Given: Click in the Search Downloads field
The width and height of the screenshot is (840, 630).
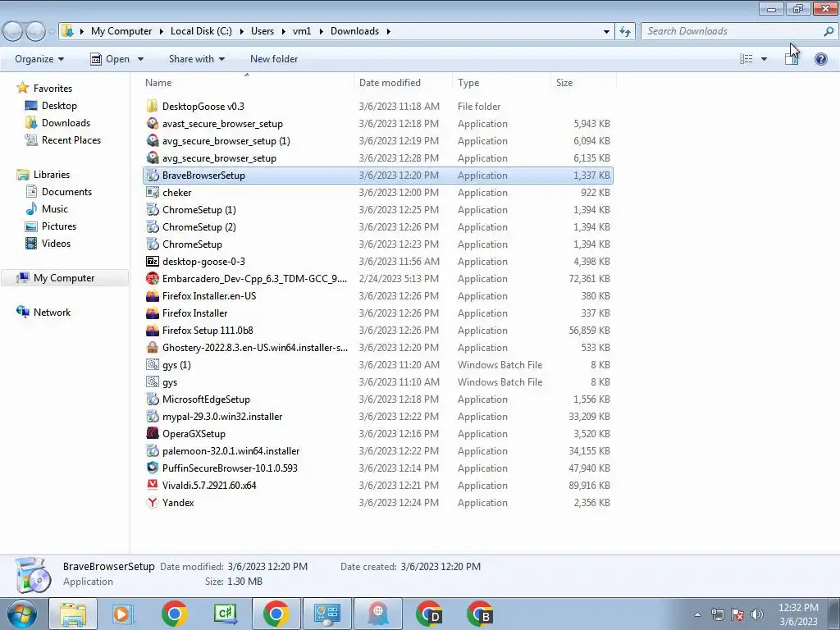Looking at the screenshot, I should click(x=731, y=31).
